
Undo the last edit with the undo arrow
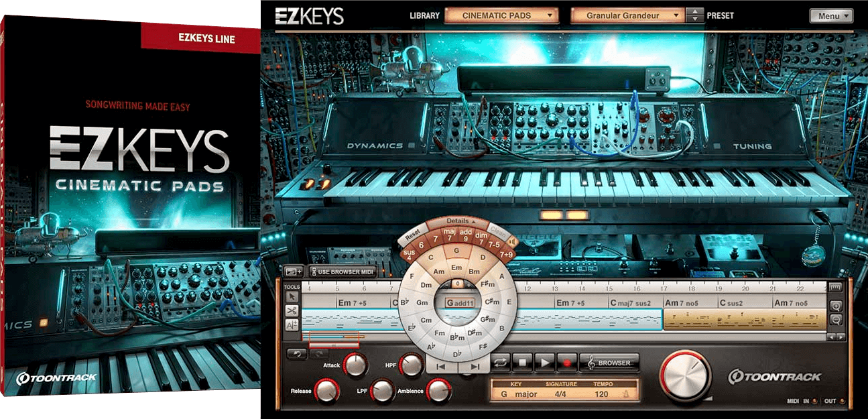pyautogui.click(x=297, y=353)
